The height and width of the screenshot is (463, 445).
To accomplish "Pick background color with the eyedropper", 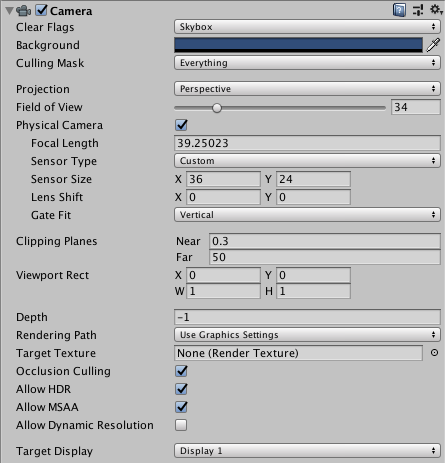I will (x=433, y=45).
